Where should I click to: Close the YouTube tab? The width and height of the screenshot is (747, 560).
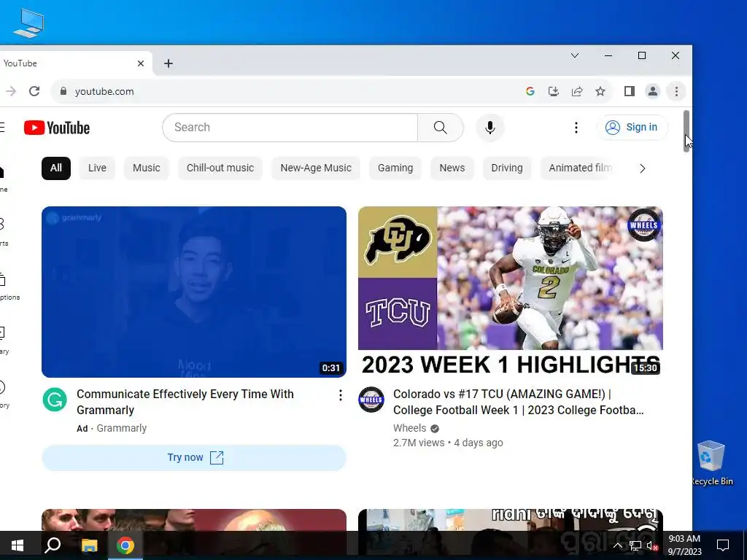click(141, 63)
